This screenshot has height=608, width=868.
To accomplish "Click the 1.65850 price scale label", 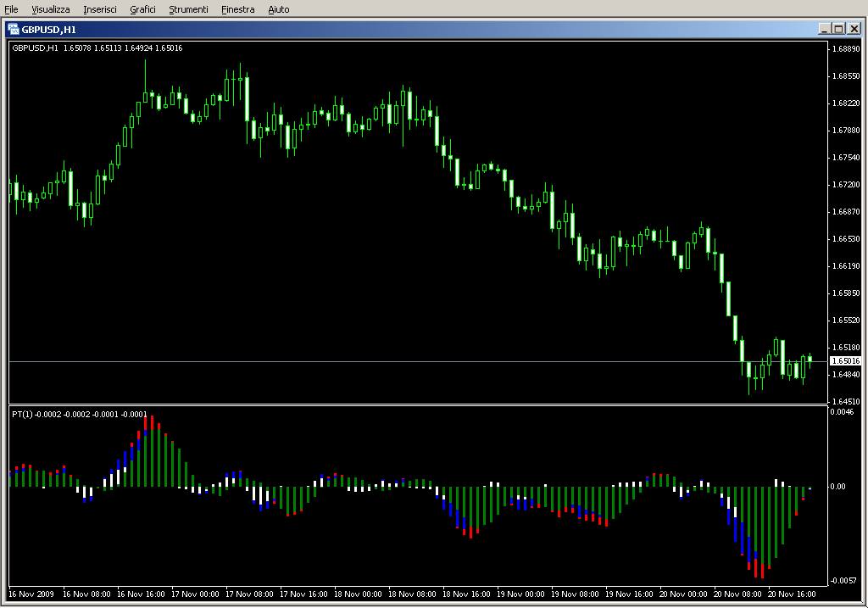I will [847, 293].
